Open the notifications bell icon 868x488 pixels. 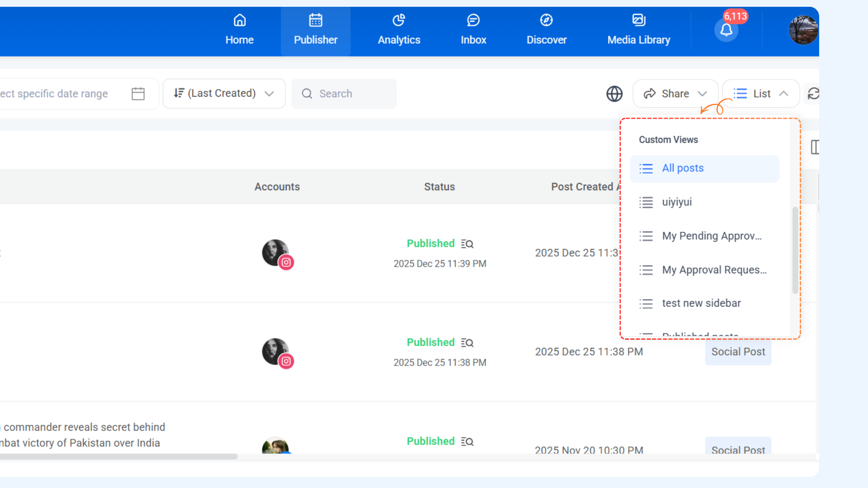726,30
